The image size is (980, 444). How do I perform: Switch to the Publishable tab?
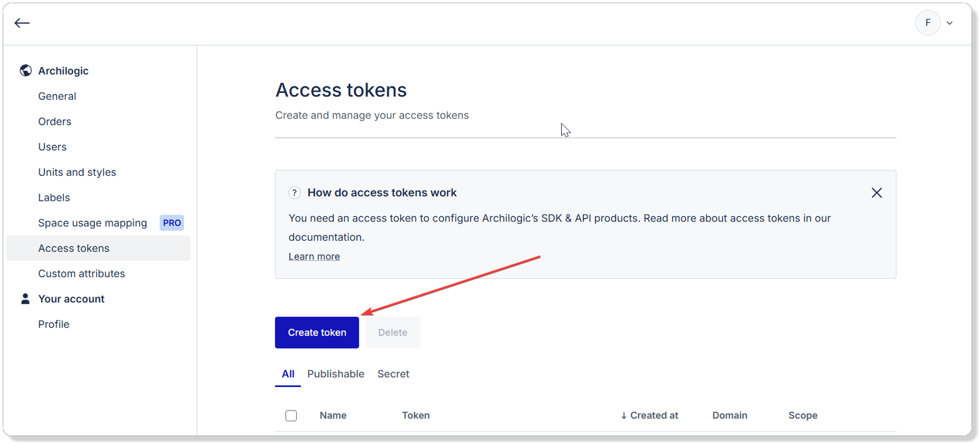[336, 374]
